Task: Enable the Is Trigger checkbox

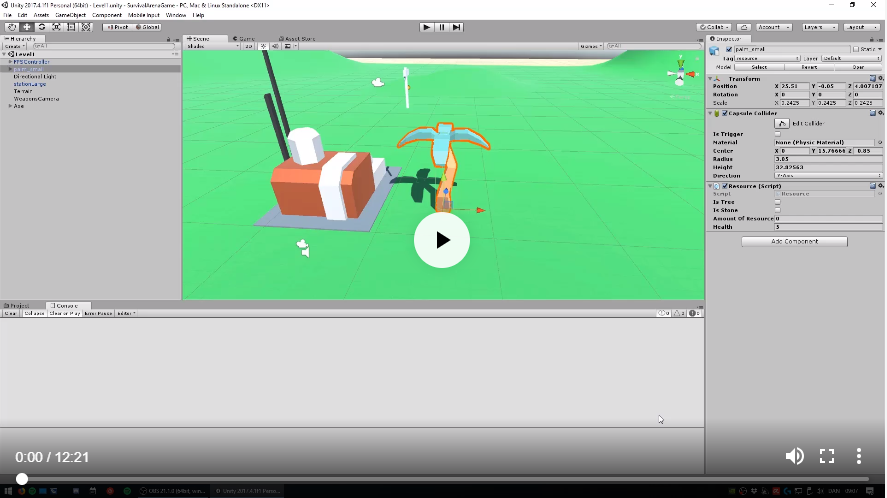Action: (777, 134)
